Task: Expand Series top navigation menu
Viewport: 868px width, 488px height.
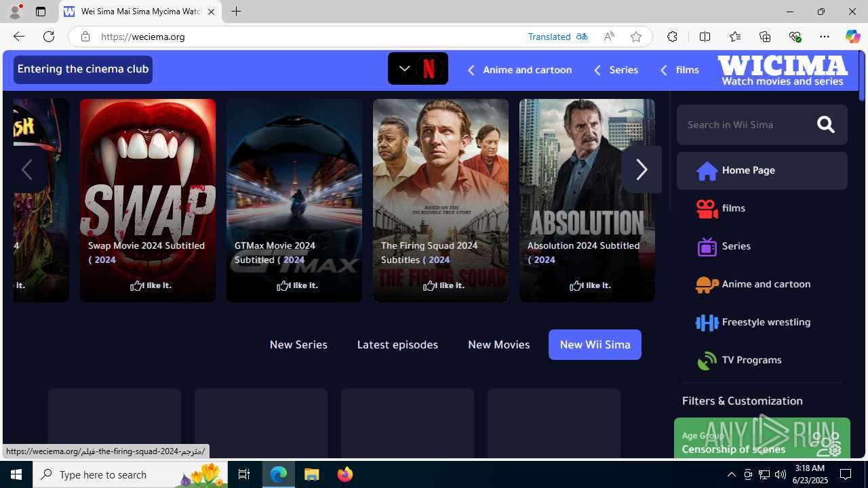Action: [616, 70]
